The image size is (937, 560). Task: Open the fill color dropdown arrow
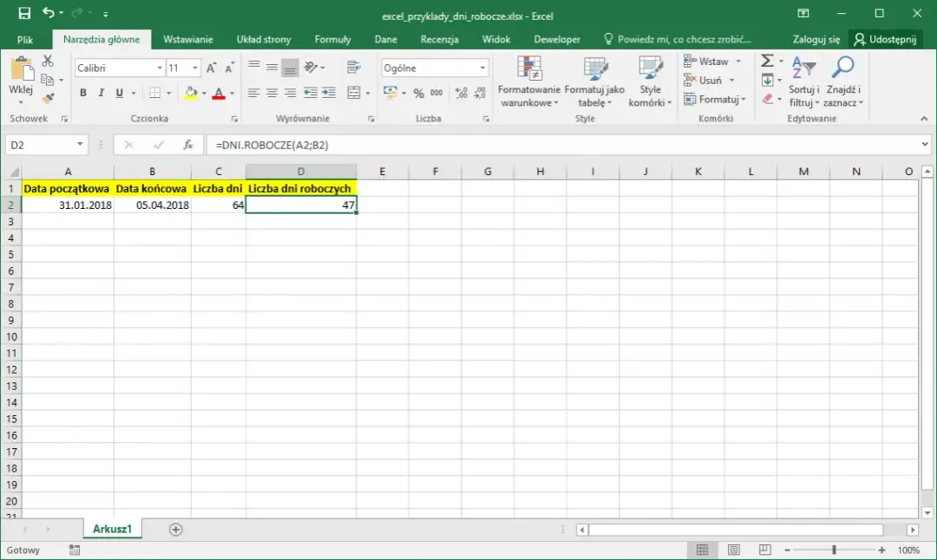pos(206,93)
